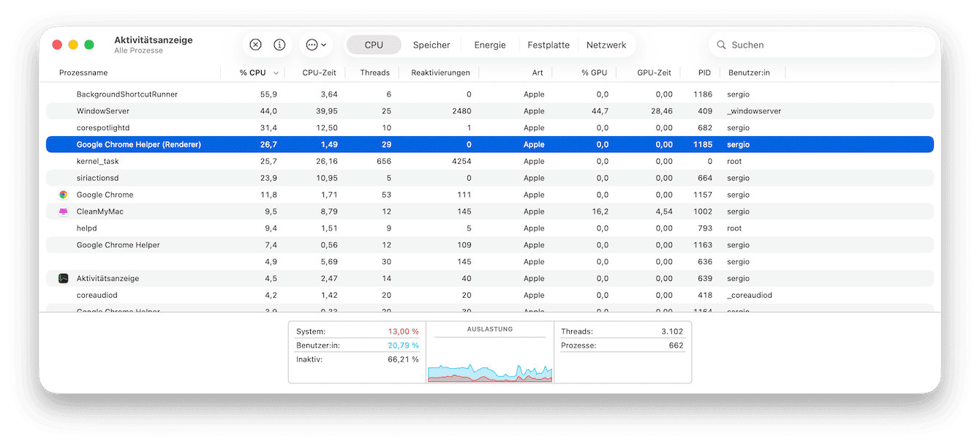Click the 28,46 GPU-Zeit value

click(x=662, y=111)
